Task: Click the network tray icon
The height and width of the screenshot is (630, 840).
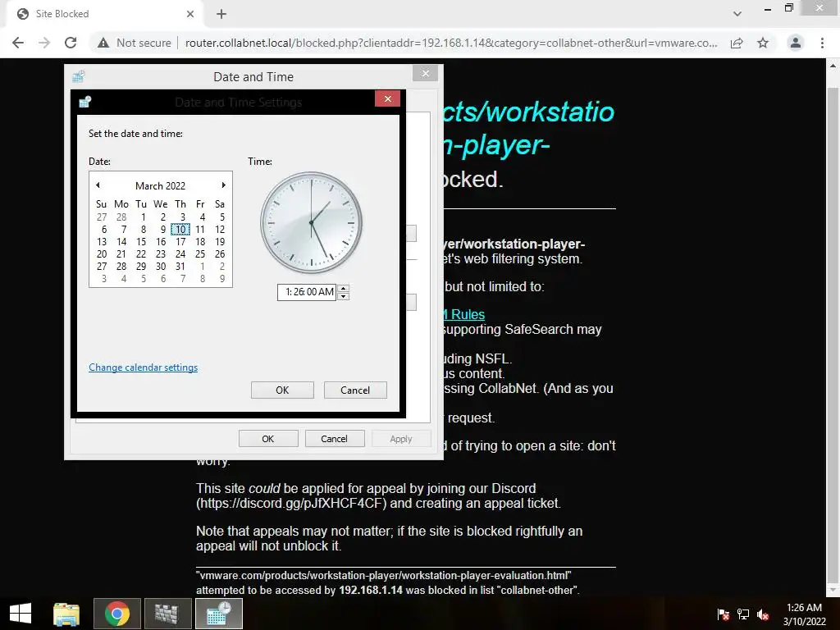Action: [743, 614]
